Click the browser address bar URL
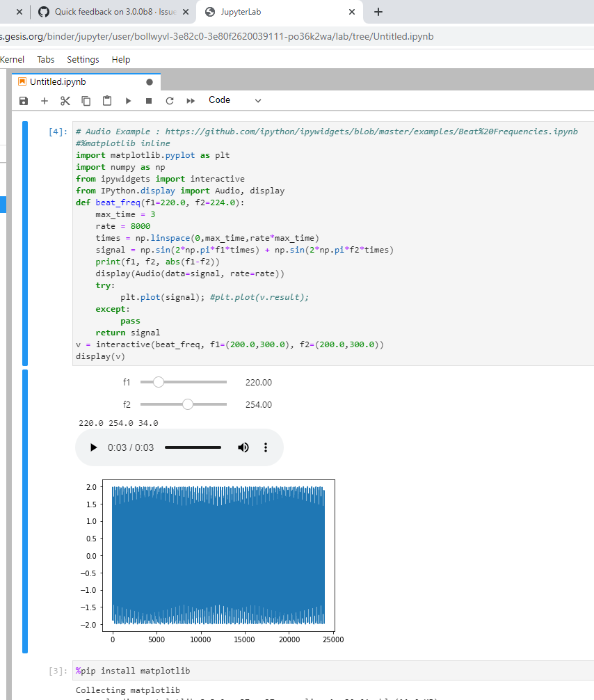Image resolution: width=594 pixels, height=700 pixels. [x=209, y=35]
